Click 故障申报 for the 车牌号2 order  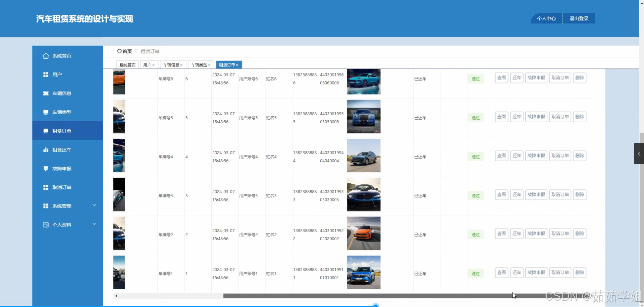(536, 234)
